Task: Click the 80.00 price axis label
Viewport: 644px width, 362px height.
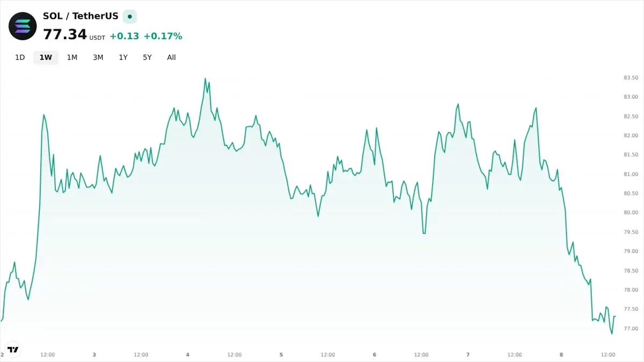Action: point(631,213)
